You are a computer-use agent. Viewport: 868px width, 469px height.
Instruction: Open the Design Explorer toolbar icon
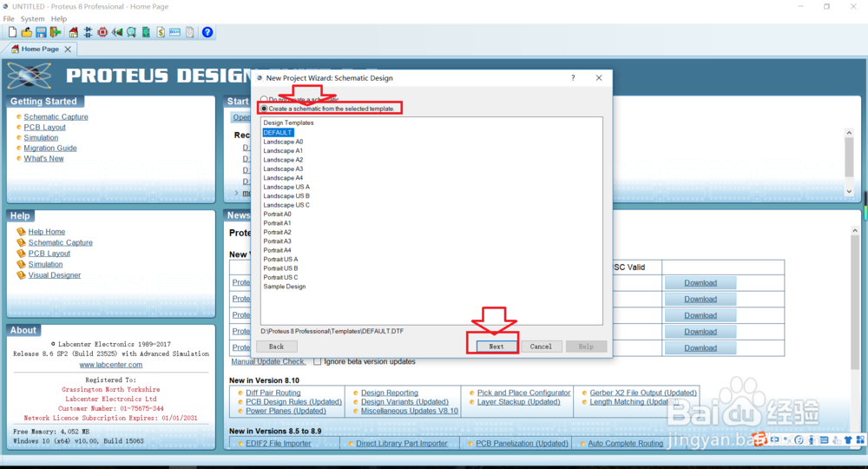click(x=146, y=32)
